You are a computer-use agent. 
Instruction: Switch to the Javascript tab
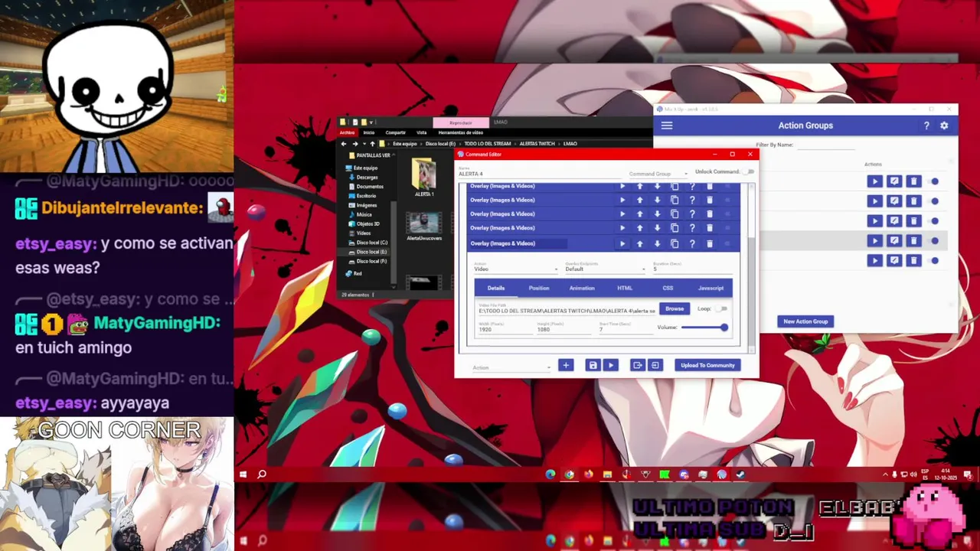point(710,289)
